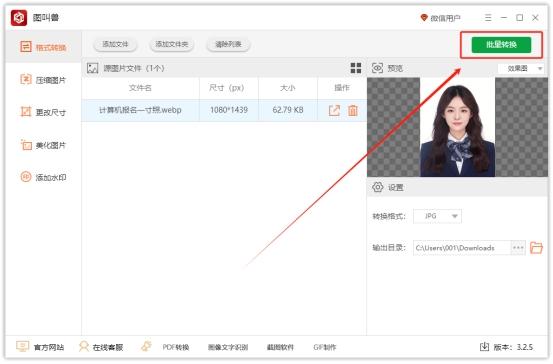Image resolution: width=553 pixels, height=364 pixels.
Task: Delete the file with trash icon
Action: (353, 110)
